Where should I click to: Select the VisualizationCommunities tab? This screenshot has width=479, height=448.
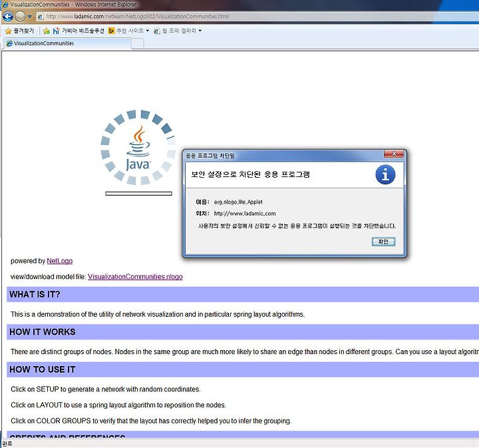(x=67, y=43)
